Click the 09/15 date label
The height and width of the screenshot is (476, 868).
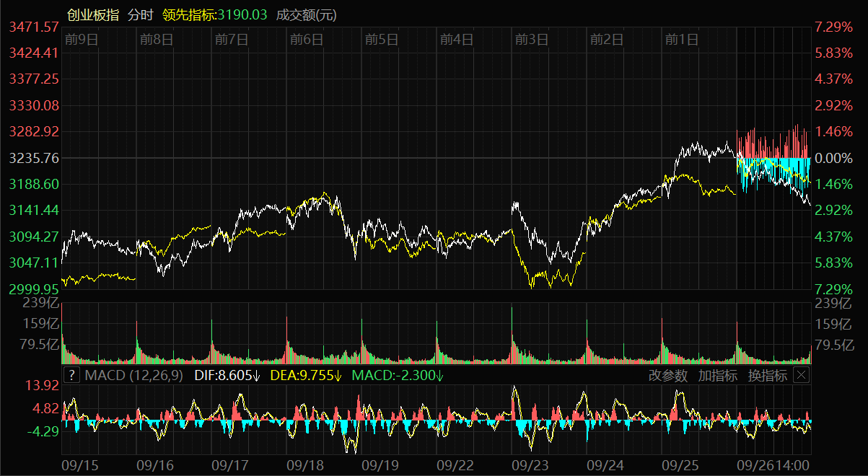pos(81,466)
